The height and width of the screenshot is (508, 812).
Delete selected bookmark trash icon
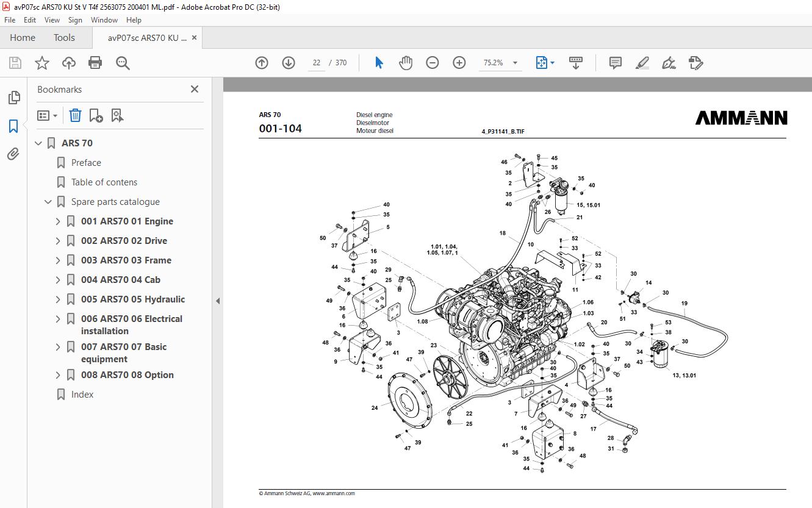click(x=75, y=115)
